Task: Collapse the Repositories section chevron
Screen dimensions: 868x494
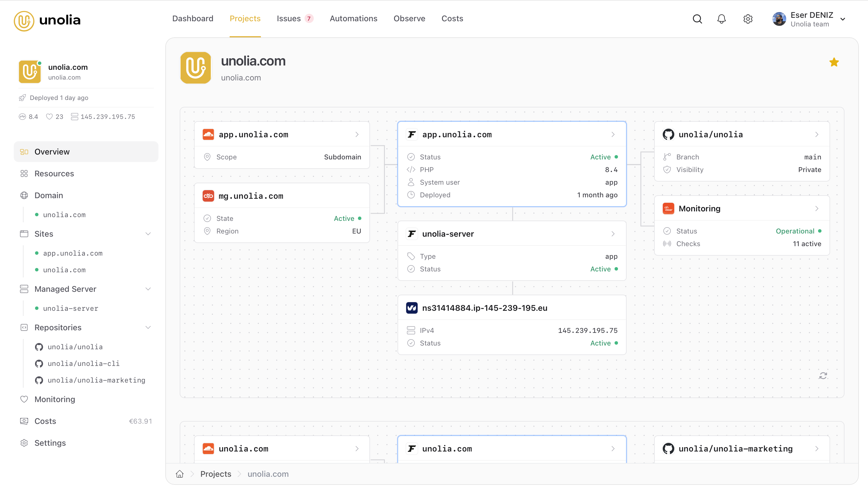Action: click(x=148, y=327)
